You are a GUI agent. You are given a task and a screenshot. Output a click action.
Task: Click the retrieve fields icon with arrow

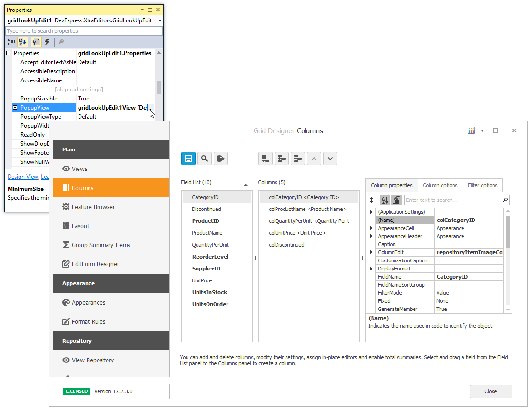click(x=221, y=159)
